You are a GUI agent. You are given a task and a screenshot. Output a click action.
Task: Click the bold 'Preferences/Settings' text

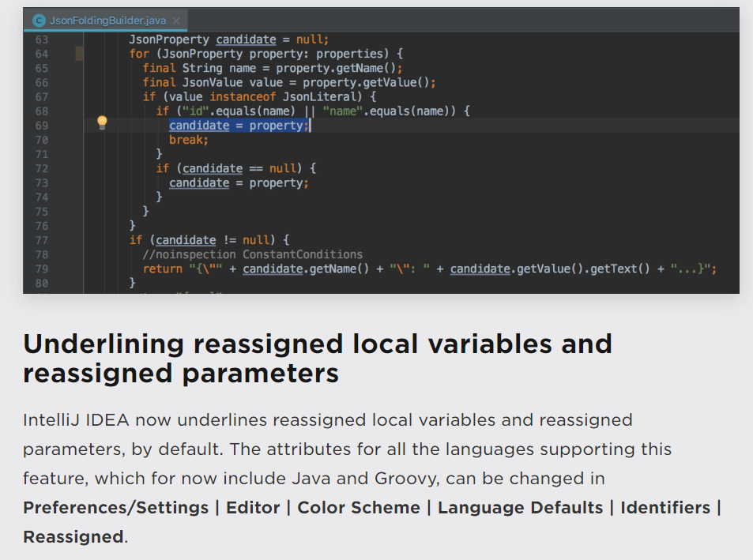pyautogui.click(x=115, y=508)
